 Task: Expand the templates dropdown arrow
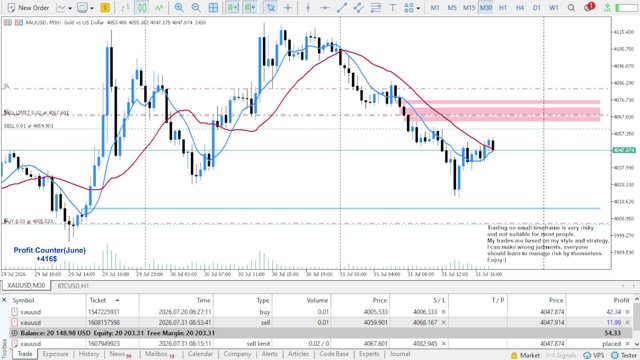click(x=91, y=8)
